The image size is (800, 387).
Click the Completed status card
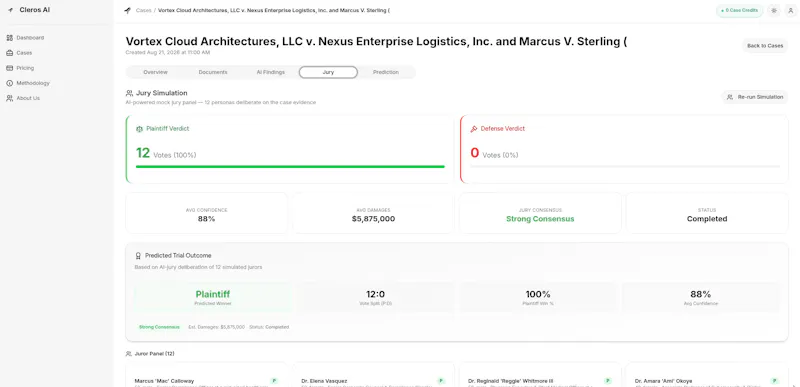click(707, 213)
